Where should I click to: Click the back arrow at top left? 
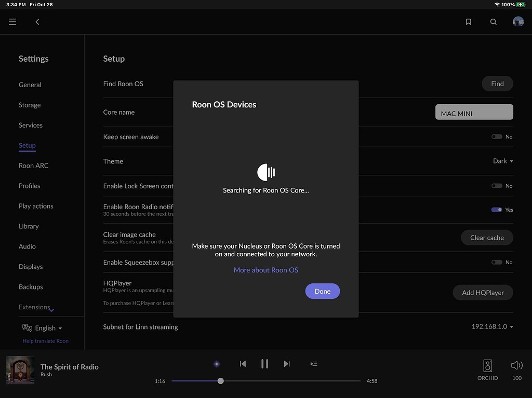pos(37,22)
